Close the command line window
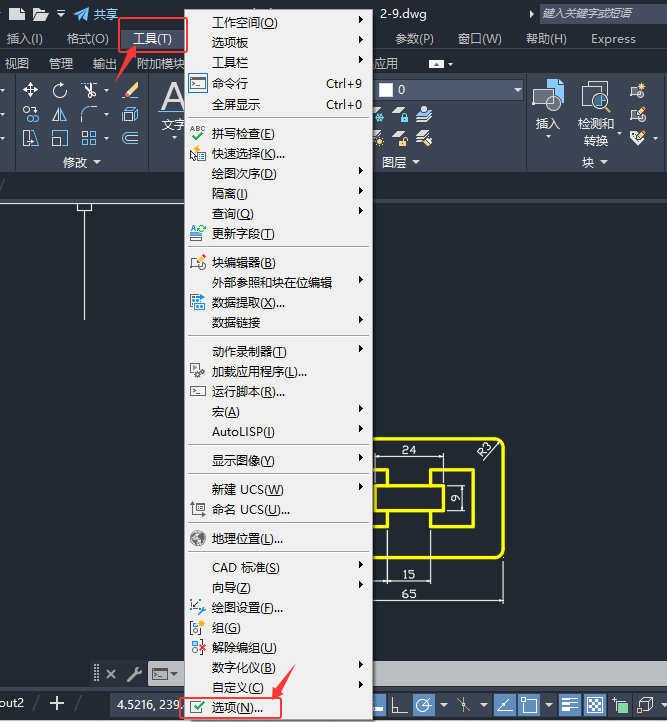Image resolution: width=667 pixels, height=722 pixels. (111, 674)
